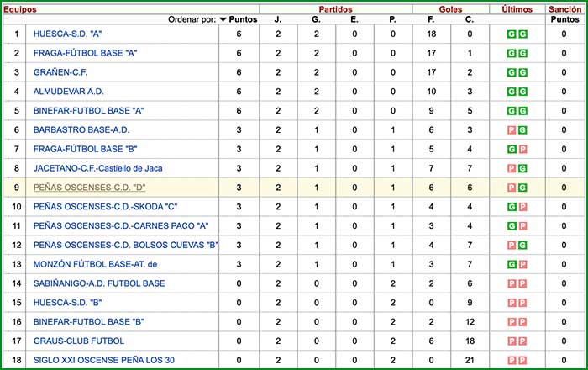Click the red P badge for BARBASTRO BASE-A.D.
The width and height of the screenshot is (588, 370).
click(512, 130)
